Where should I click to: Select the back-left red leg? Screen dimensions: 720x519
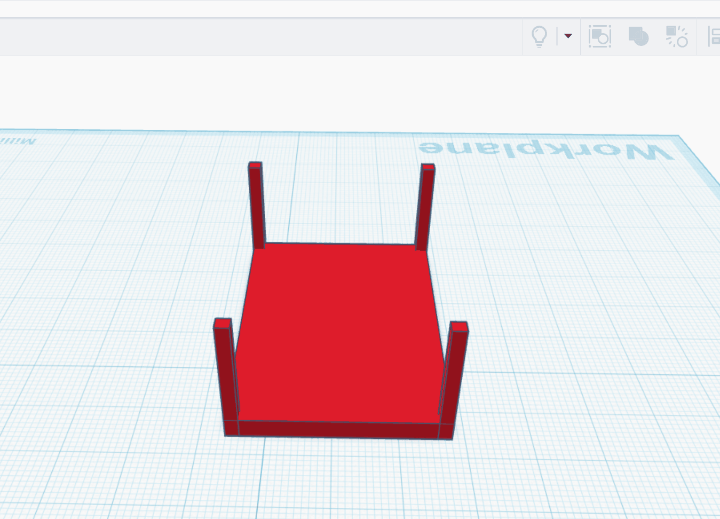tap(257, 205)
